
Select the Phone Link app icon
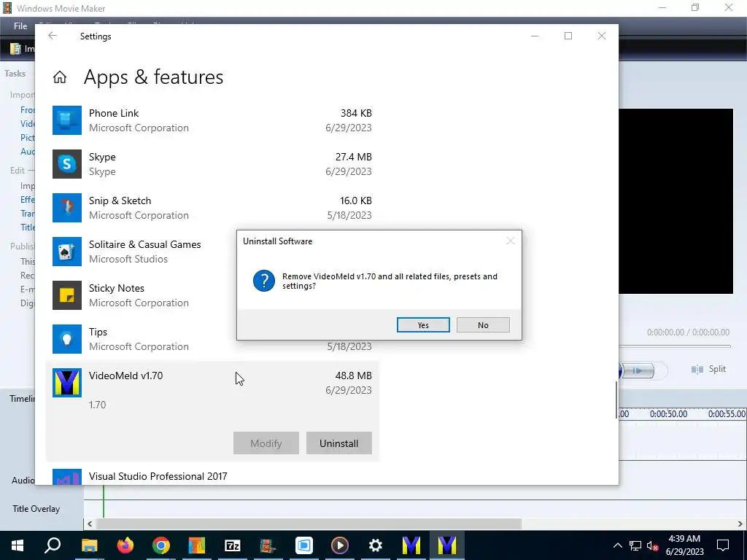point(66,120)
